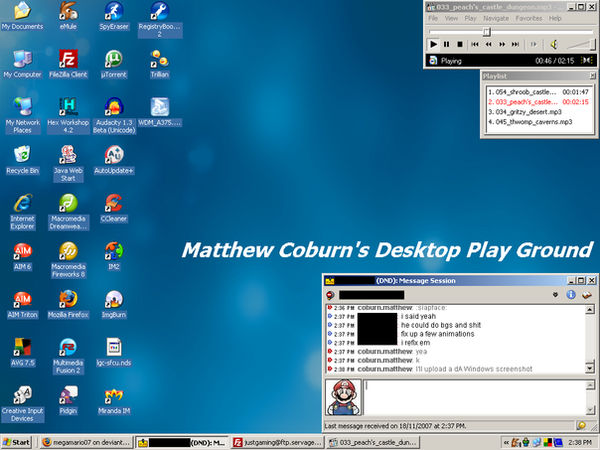This screenshot has height=450, width=600.
Task: Select the RegistryBooster 2 shortcut
Action: coord(160,19)
